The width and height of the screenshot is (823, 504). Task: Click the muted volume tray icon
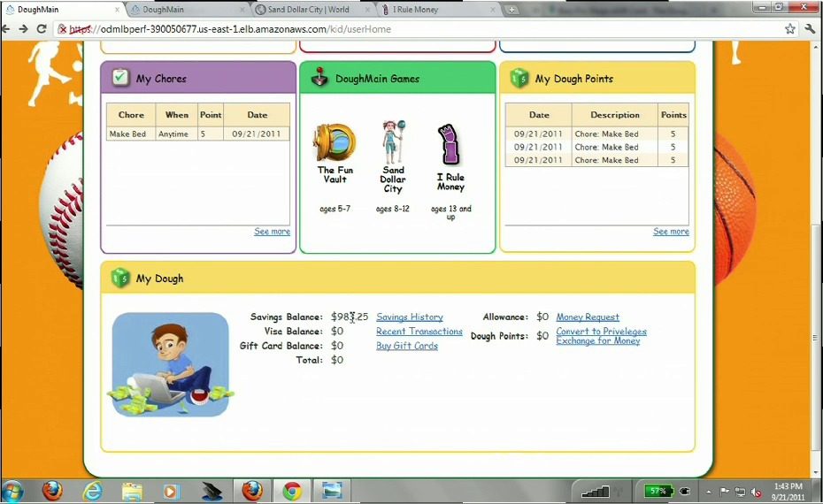click(757, 492)
